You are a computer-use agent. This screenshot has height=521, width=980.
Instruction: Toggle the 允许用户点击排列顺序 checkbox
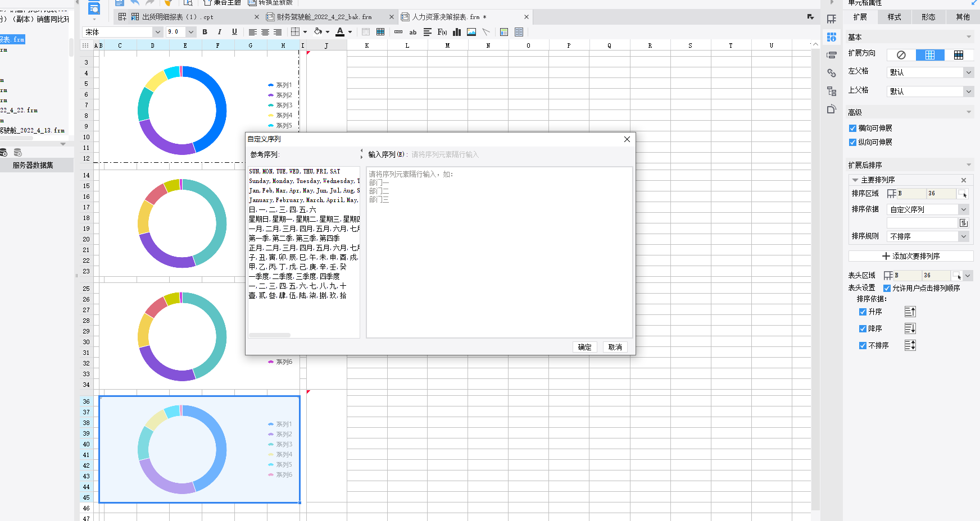pos(887,289)
